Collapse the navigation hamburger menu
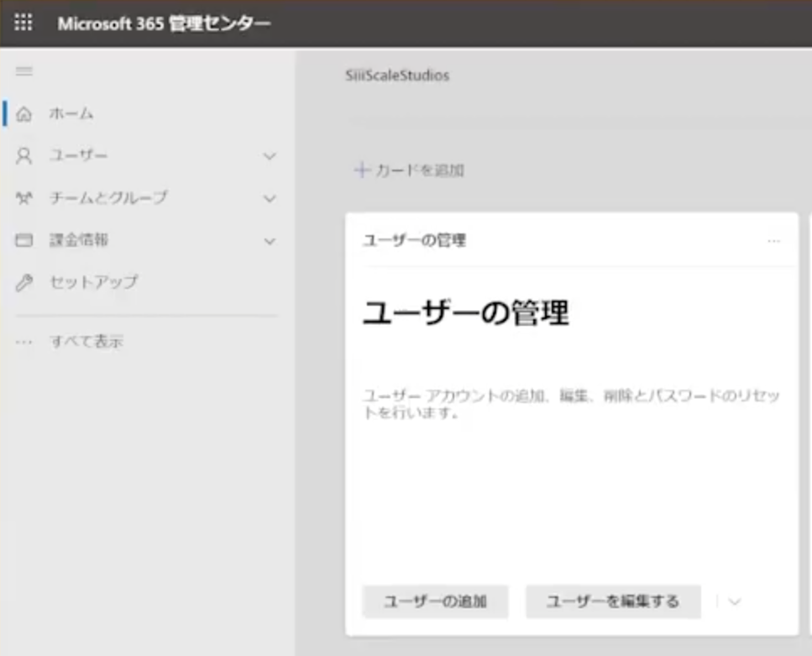This screenshot has width=812, height=656. (x=24, y=72)
